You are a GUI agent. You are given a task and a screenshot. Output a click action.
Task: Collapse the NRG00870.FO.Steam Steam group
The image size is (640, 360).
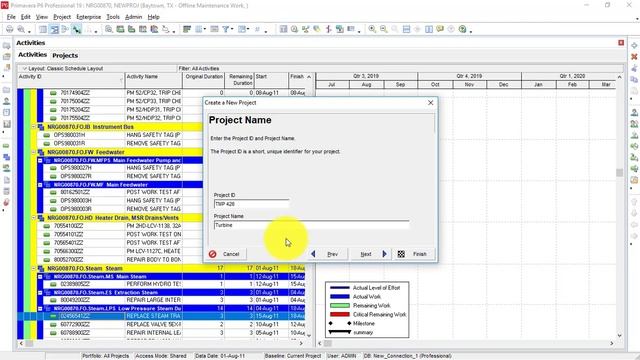34,269
